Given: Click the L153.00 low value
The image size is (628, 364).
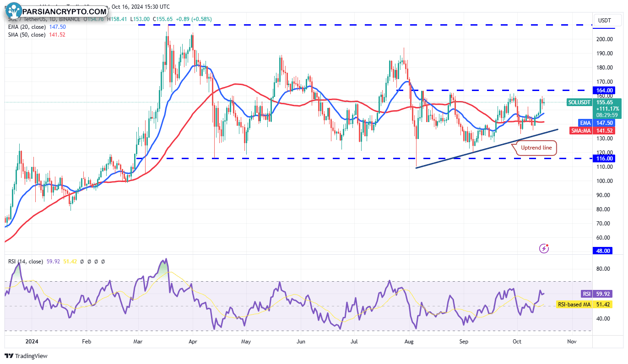Looking at the screenshot, I should point(141,19).
